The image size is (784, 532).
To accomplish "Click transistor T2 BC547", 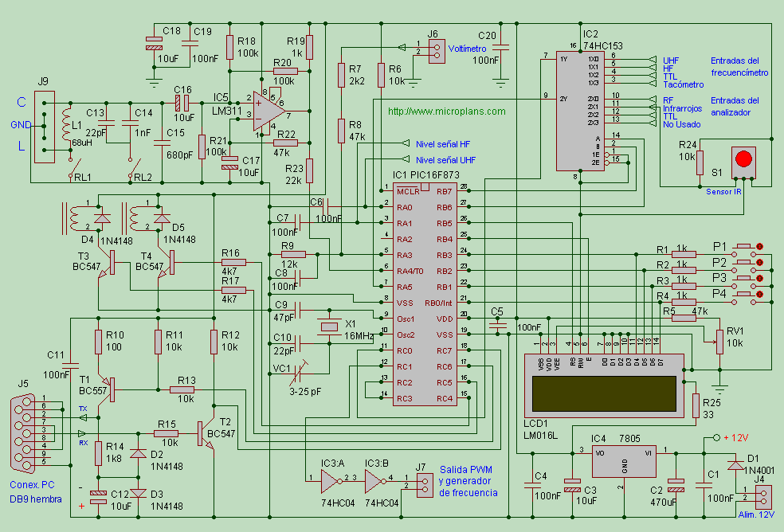I will pos(199,434).
